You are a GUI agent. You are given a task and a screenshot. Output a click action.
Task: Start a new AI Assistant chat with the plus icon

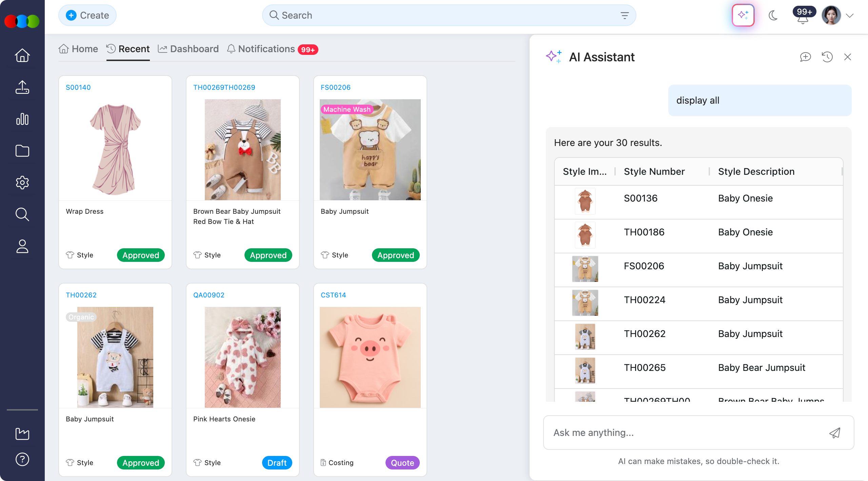(x=806, y=57)
